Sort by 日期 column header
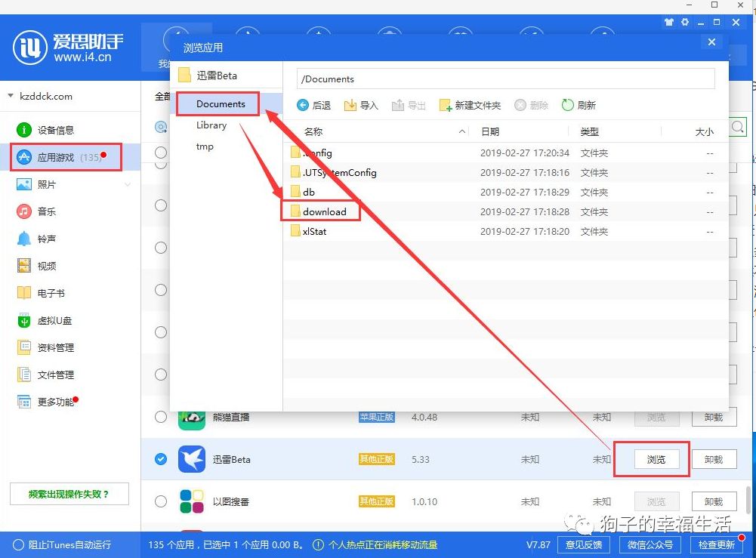 click(490, 131)
